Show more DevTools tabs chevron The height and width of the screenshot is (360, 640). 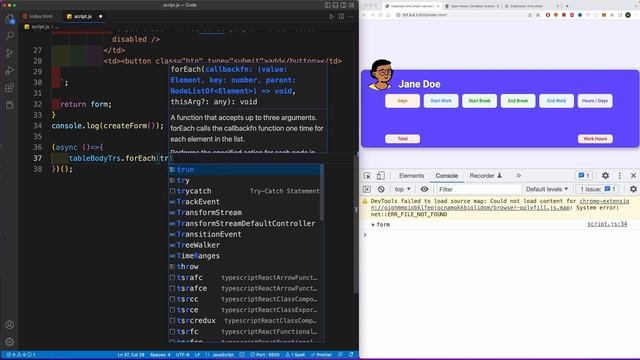coord(518,176)
